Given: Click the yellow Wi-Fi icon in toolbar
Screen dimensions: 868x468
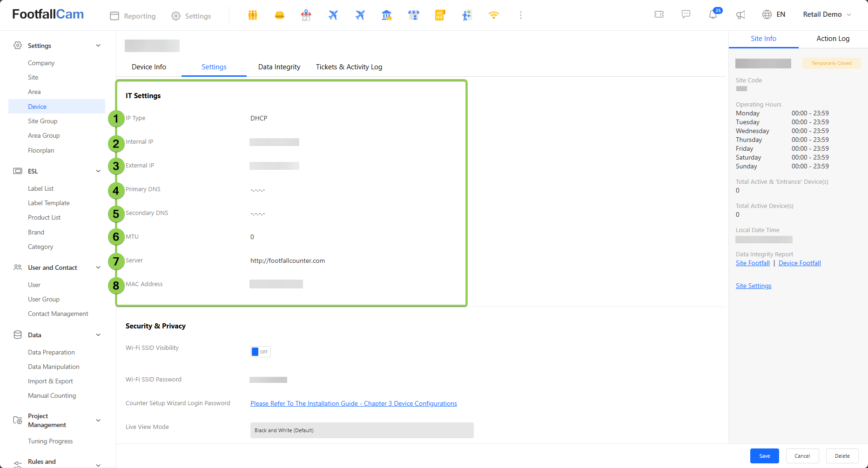Looking at the screenshot, I should pos(493,15).
